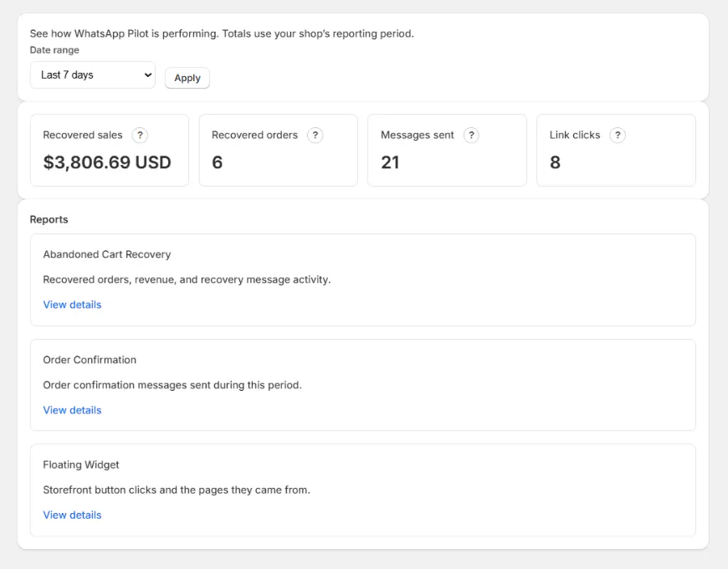
Task: Open the Last 7 days date range dropdown
Action: coord(93,74)
